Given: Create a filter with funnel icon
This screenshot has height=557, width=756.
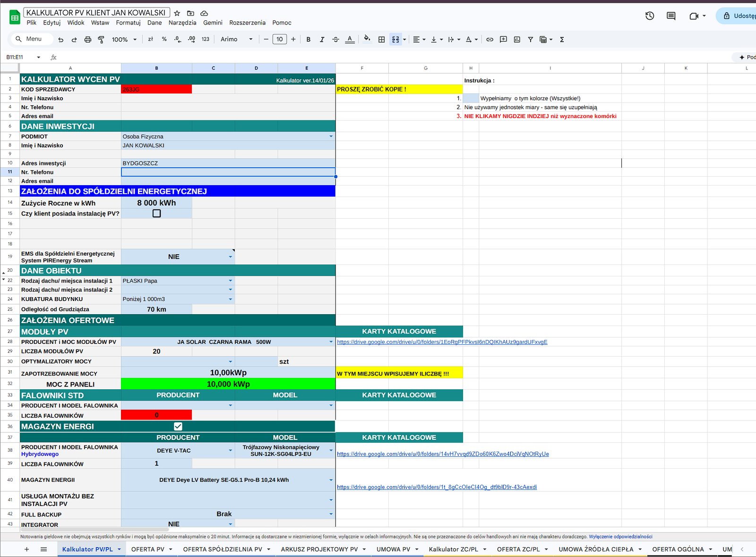Looking at the screenshot, I should pos(530,40).
